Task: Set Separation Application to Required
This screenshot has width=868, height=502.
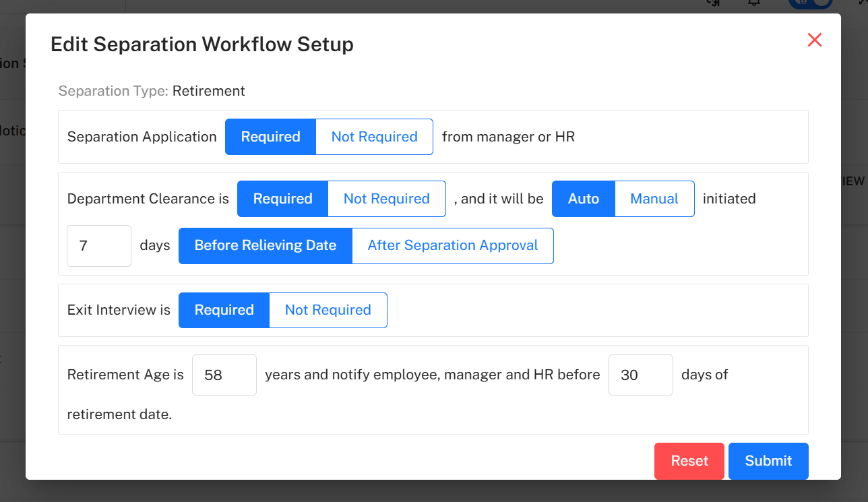Action: click(x=270, y=137)
